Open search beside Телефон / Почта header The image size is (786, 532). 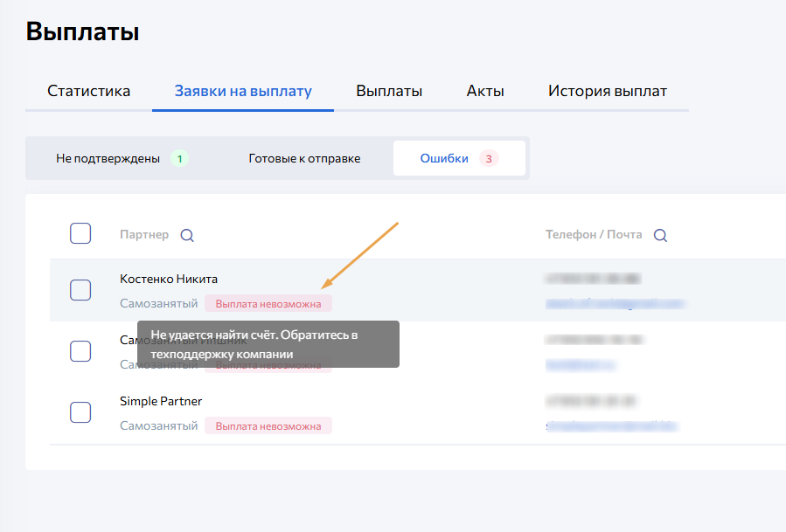point(660,235)
